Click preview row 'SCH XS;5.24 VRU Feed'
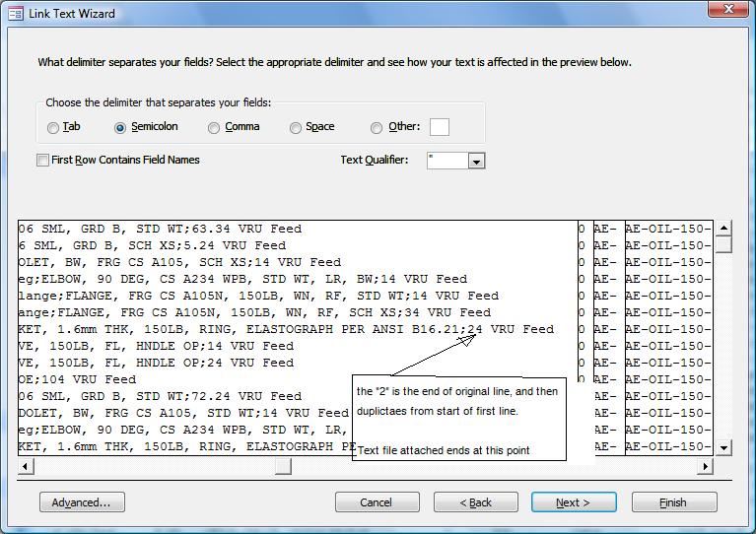Image resolution: width=756 pixels, height=534 pixels. coord(153,245)
